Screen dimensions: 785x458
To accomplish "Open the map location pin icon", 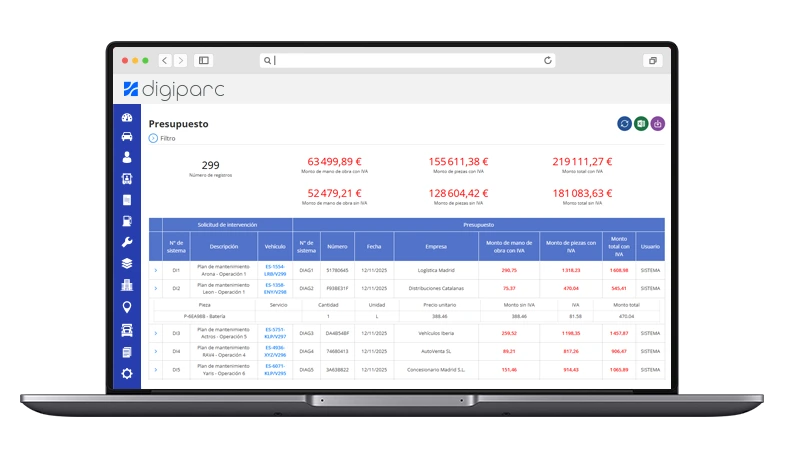I will click(127, 307).
